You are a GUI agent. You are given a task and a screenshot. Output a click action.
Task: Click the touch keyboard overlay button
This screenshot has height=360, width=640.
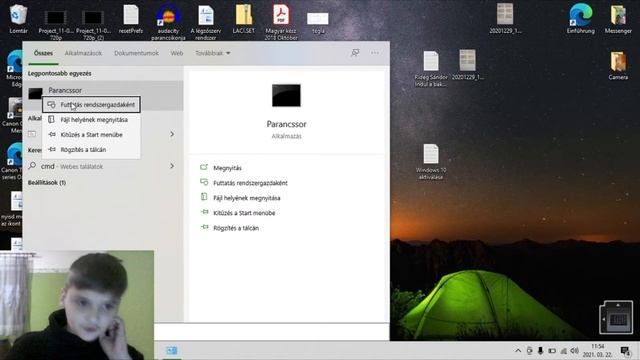616,317
